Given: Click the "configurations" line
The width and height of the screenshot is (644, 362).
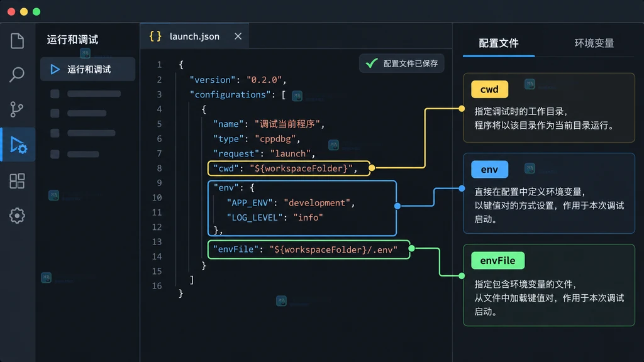Looking at the screenshot, I should 237,94.
